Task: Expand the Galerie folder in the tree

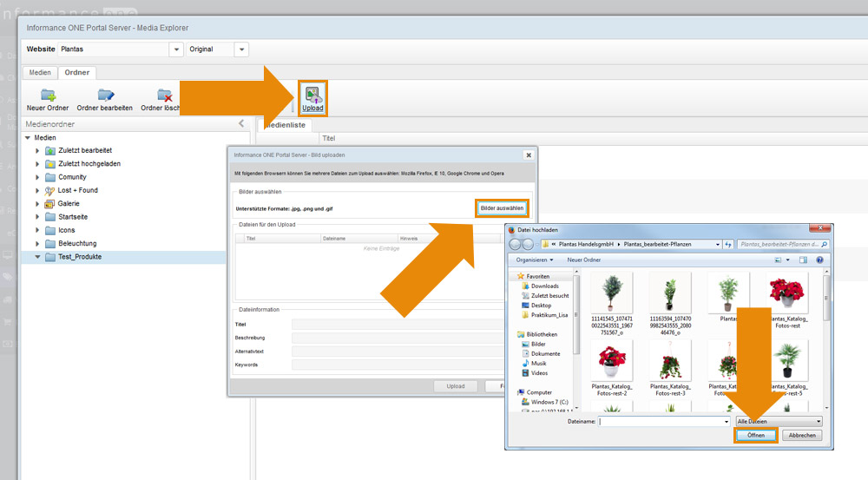Action: tap(38, 204)
